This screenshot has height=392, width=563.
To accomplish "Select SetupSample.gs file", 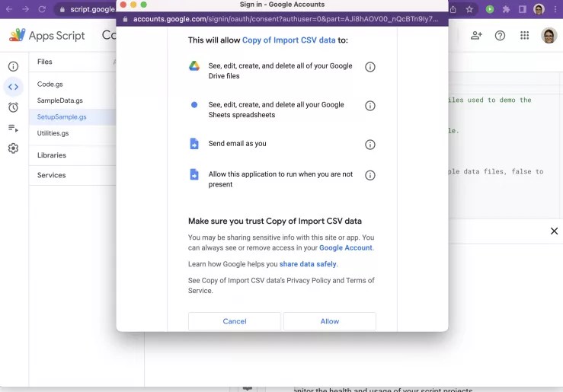I will 72,117.
